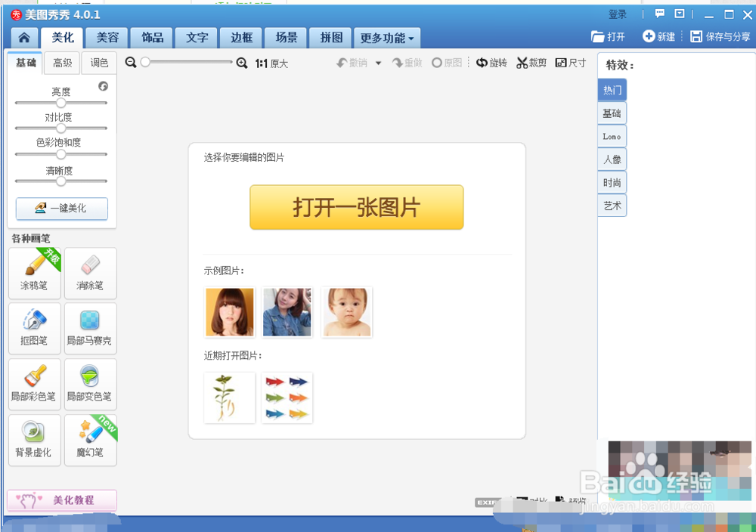Open the 美化教程 tutorial button
Image resolution: width=756 pixels, height=532 pixels.
(62, 500)
